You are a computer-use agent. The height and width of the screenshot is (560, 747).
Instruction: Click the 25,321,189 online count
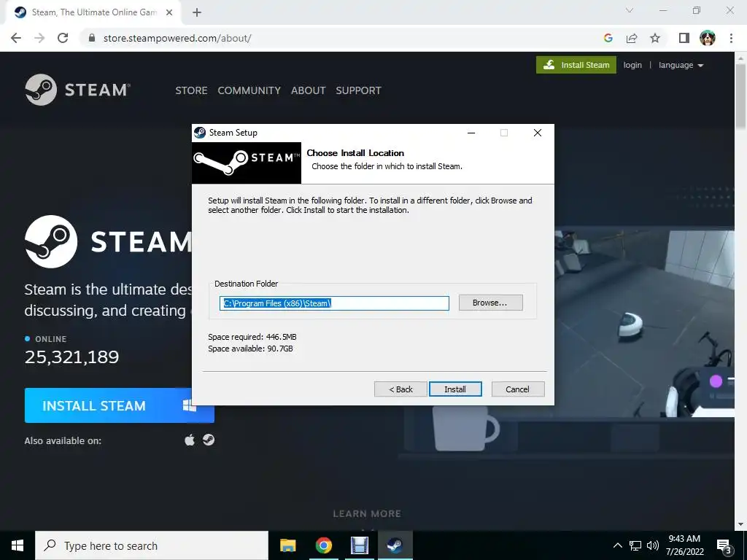click(71, 357)
